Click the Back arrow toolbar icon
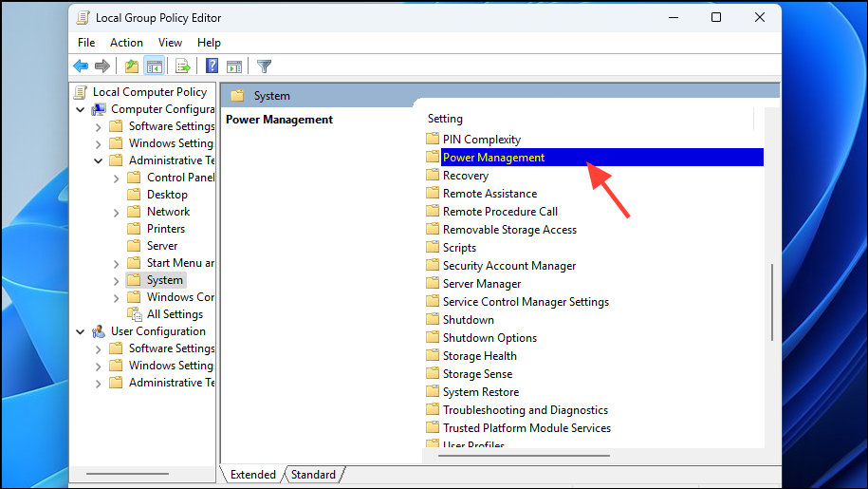This screenshot has height=489, width=868. 81,66
